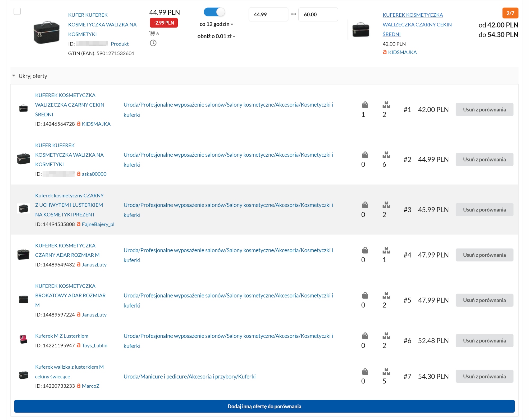Click the clock history icon under price

153,43
